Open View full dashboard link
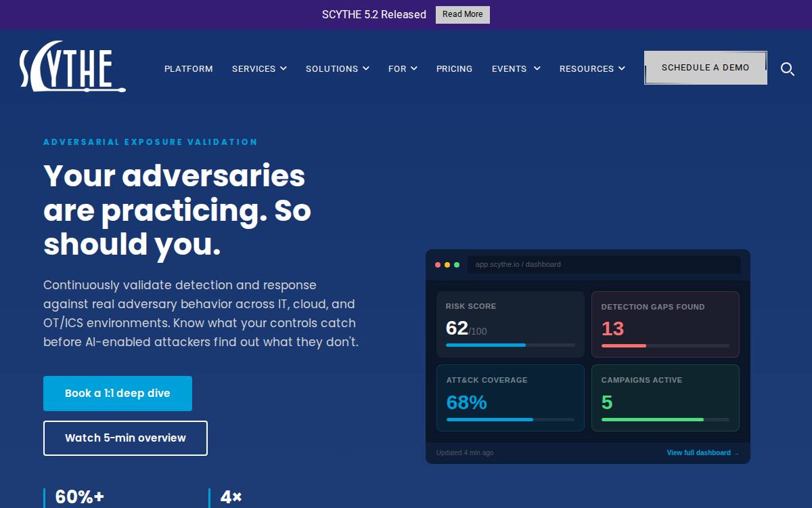The height and width of the screenshot is (508, 812). (703, 452)
